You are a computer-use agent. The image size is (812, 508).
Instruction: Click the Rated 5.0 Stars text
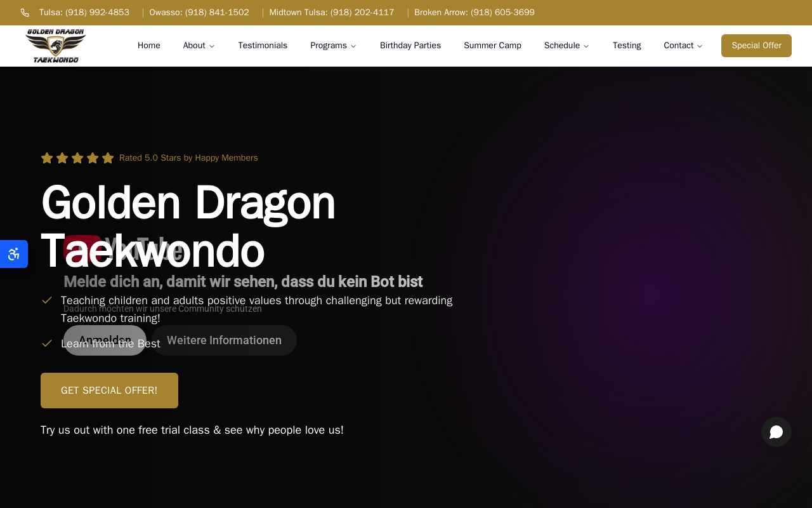[x=188, y=158]
